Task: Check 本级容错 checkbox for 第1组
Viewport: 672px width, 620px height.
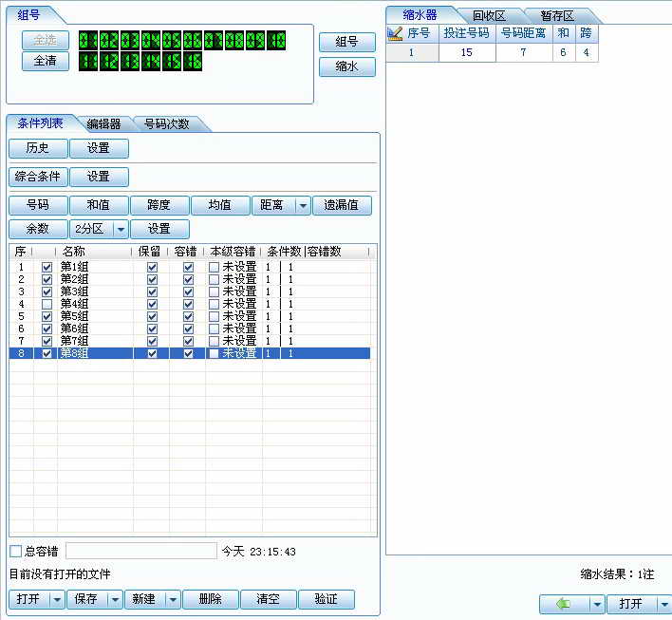Action: point(214,268)
